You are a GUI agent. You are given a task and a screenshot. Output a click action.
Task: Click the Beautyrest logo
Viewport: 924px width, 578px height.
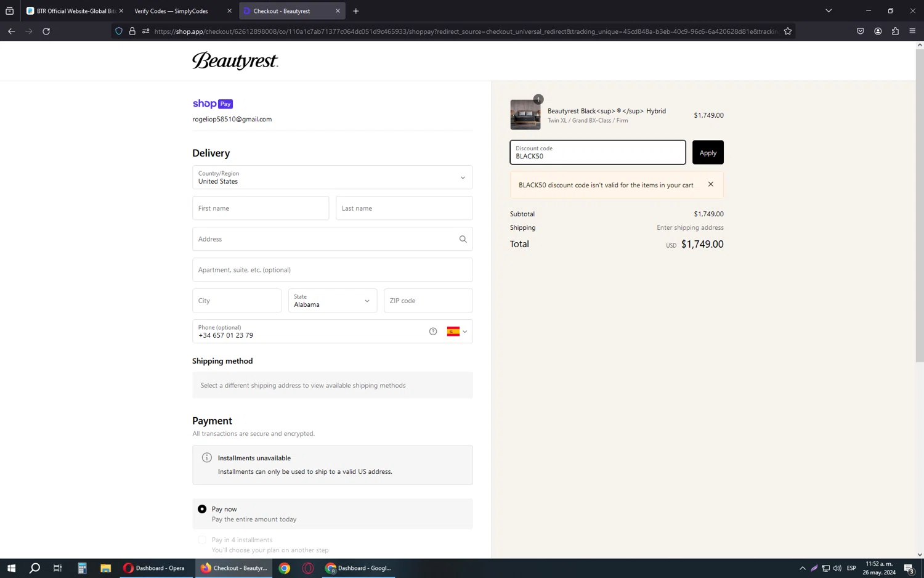tap(235, 61)
